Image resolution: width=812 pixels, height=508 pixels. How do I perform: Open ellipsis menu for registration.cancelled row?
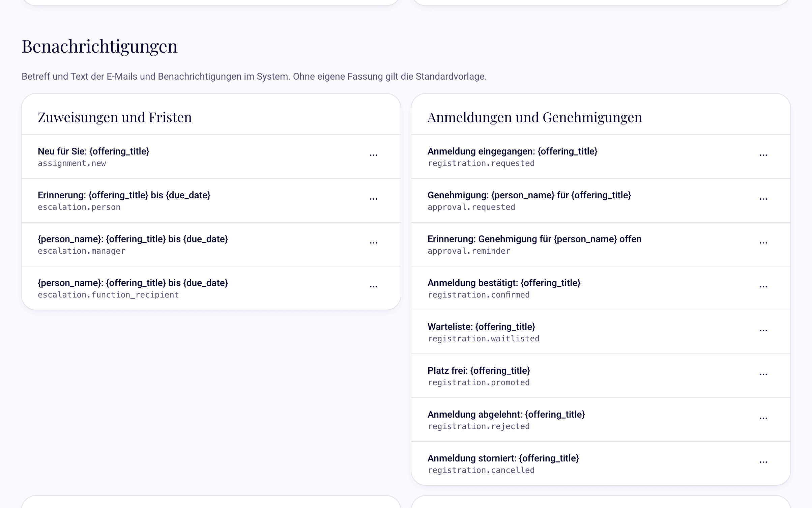tap(763, 462)
